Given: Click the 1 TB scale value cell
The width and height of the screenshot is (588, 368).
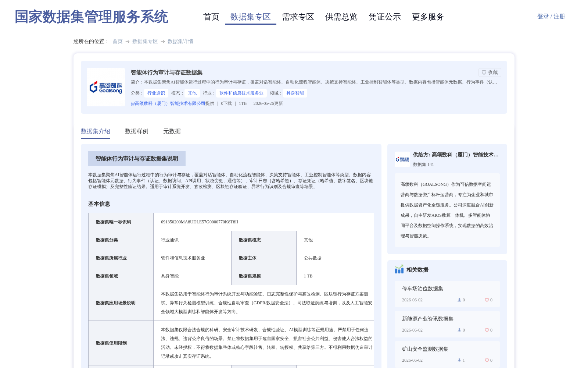Looking at the screenshot, I should (x=335, y=276).
